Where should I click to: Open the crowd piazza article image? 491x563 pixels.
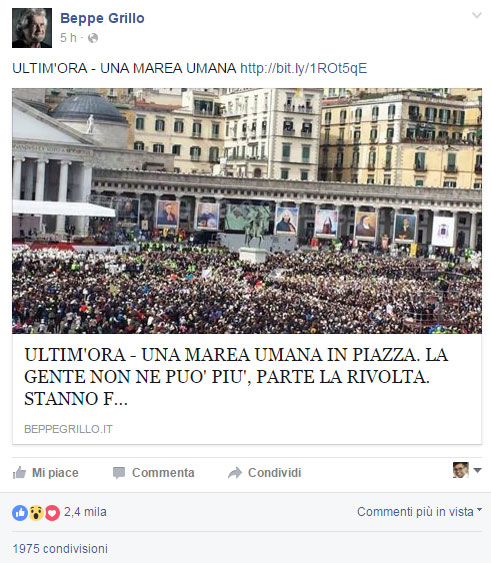pos(247,211)
